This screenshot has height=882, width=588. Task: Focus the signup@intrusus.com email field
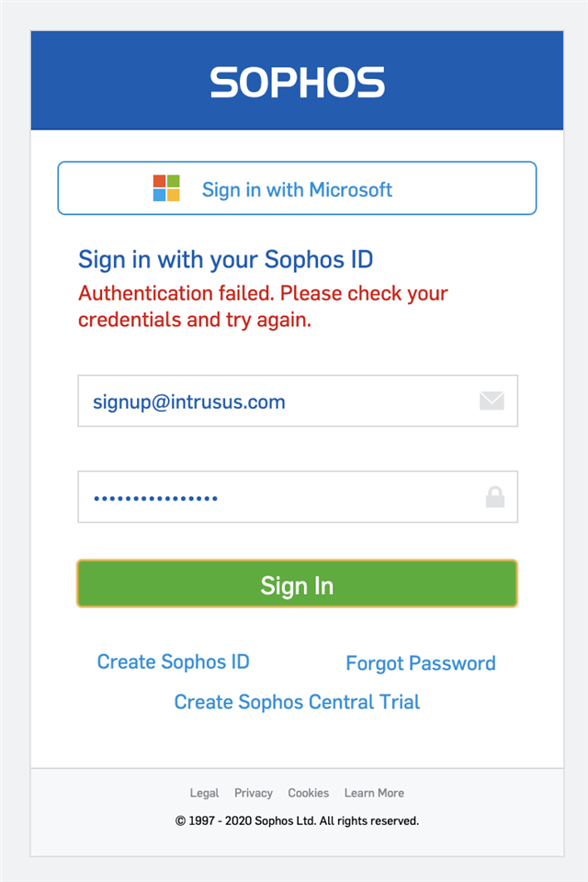pyautogui.click(x=298, y=401)
